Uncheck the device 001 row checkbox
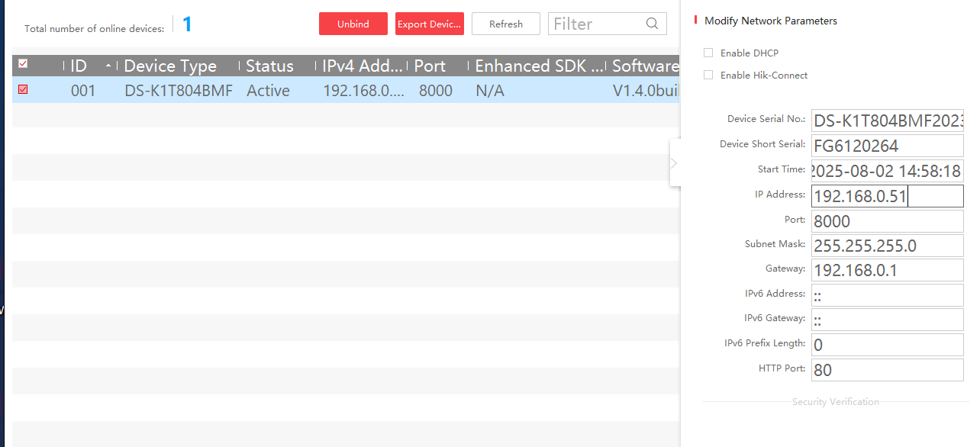Viewport: 980px width, 447px height. [x=23, y=90]
